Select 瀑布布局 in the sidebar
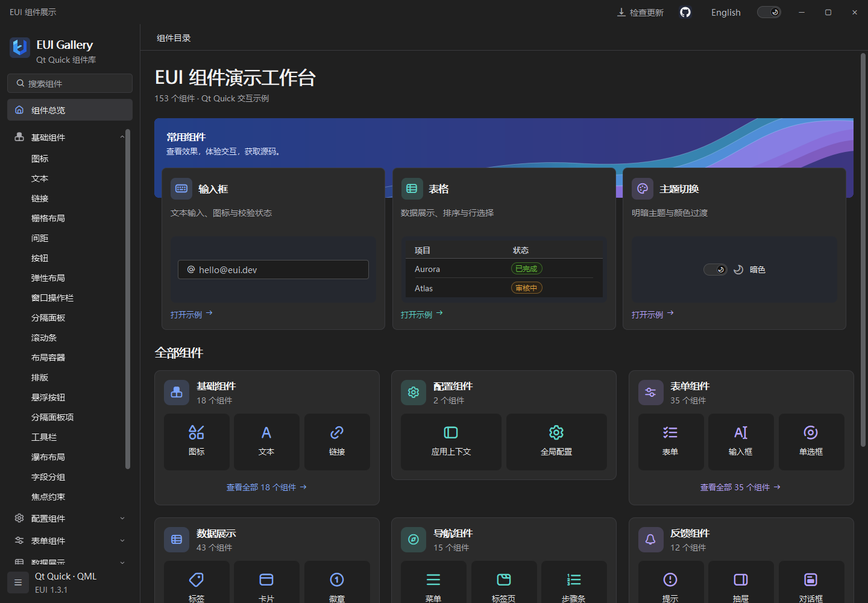868x603 pixels. click(48, 457)
